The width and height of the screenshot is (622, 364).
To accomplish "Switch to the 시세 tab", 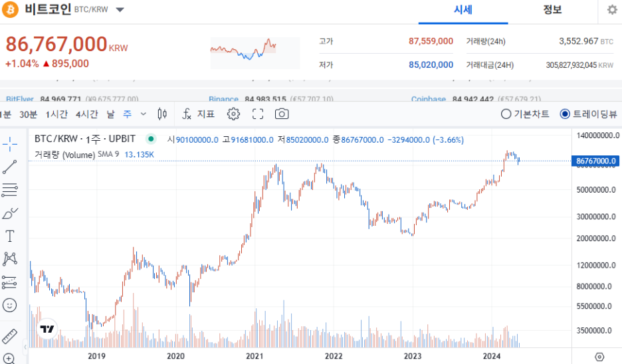I will coord(463,9).
